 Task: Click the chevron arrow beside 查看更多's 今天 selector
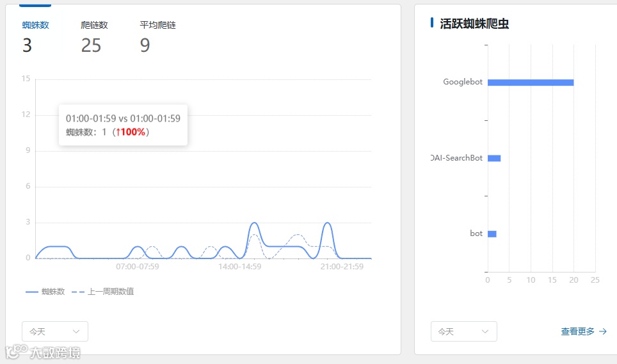click(485, 331)
